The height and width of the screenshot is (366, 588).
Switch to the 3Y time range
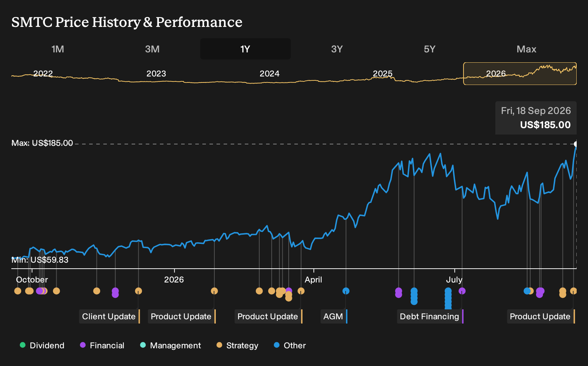pos(337,49)
